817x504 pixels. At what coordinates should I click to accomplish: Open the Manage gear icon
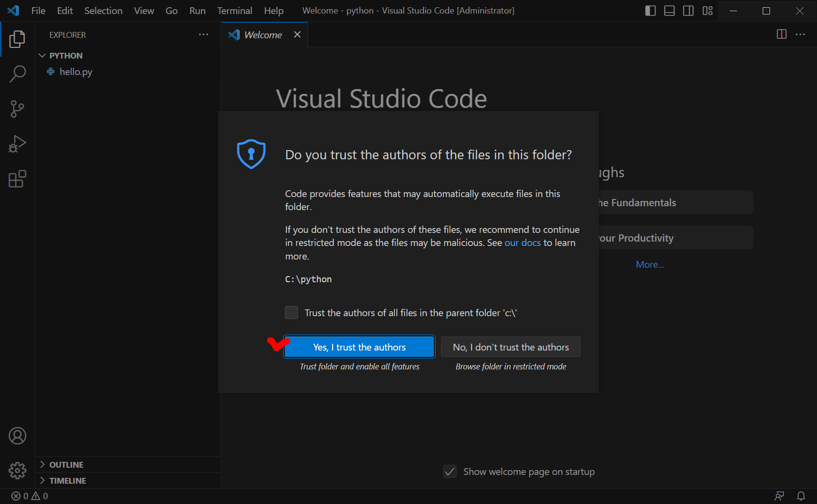click(17, 471)
